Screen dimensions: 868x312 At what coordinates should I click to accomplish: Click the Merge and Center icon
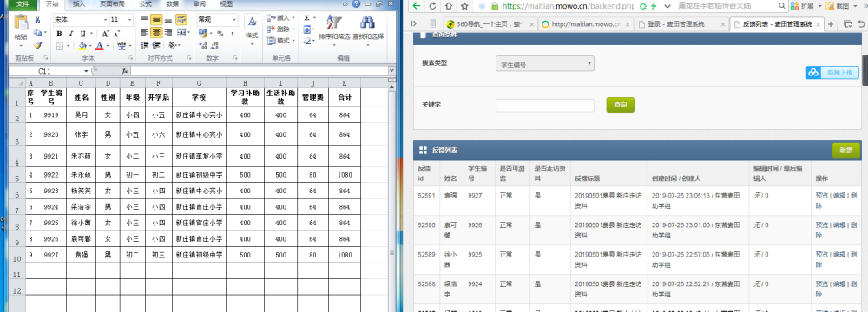pos(181,33)
